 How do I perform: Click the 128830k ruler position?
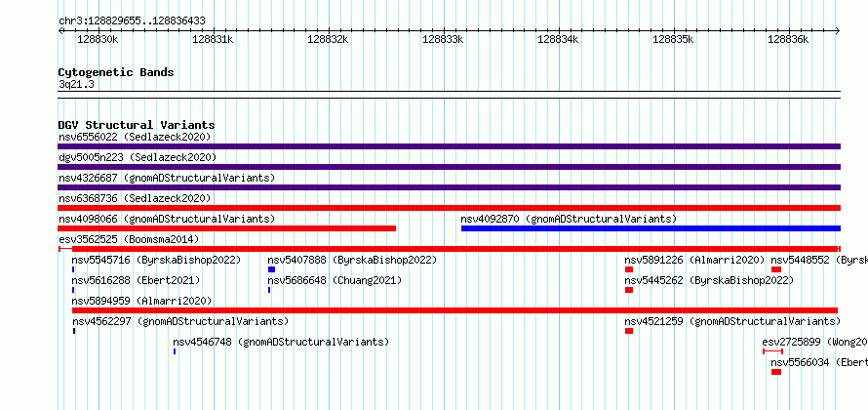(98, 39)
